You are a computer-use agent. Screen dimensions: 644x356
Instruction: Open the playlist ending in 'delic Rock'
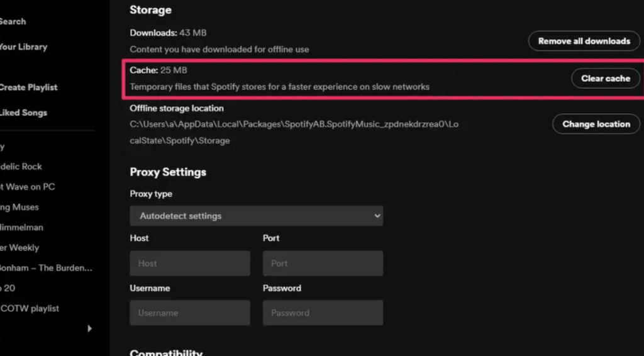[x=21, y=167]
